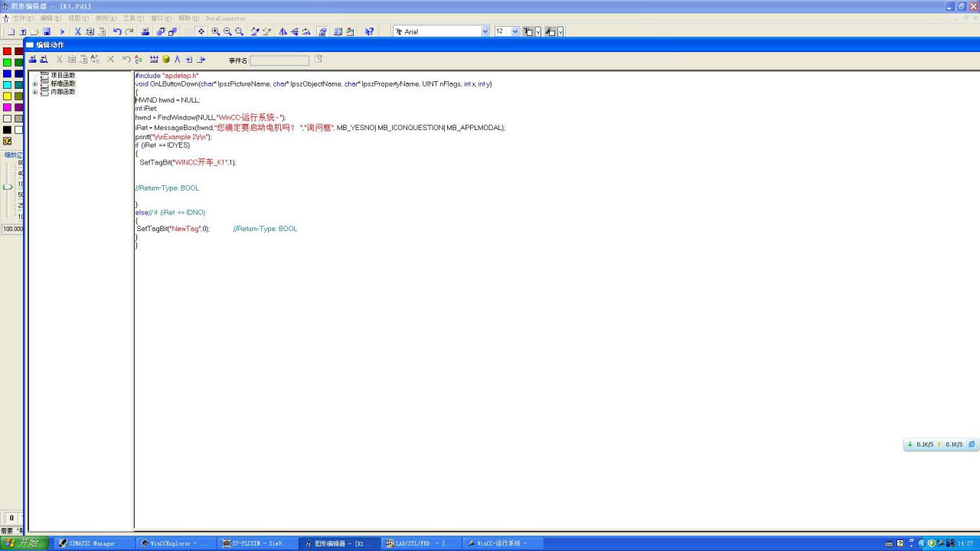
Task: Select the 项目函数 tree item
Action: pyautogui.click(x=63, y=75)
